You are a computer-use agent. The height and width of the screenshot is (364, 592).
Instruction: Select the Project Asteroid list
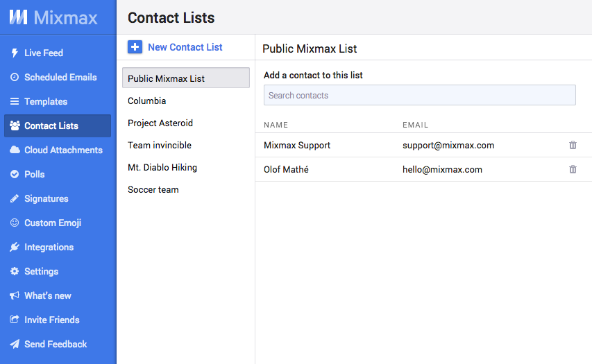160,123
